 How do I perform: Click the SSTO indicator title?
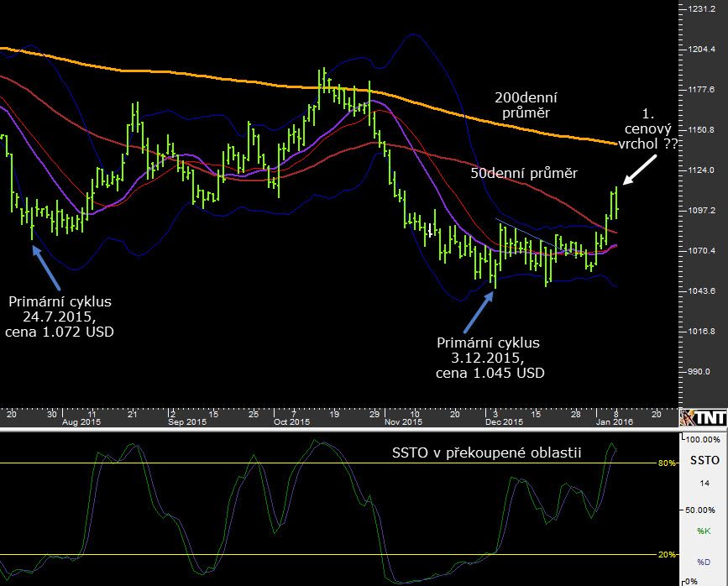click(x=704, y=461)
